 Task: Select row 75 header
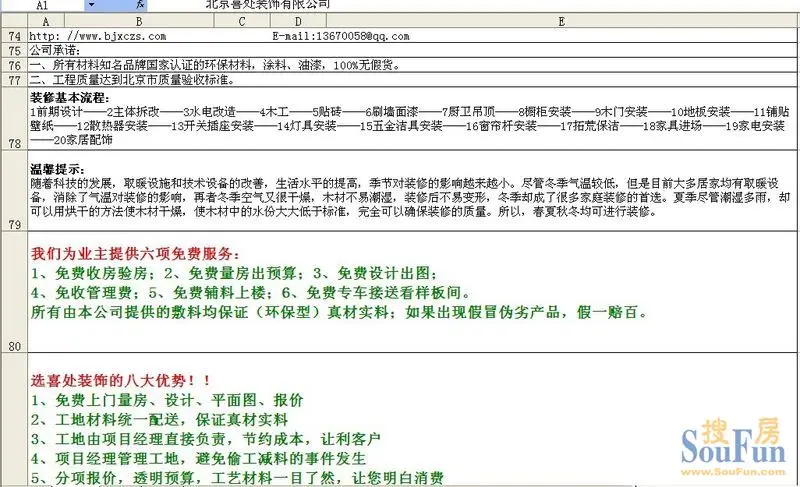click(x=13, y=50)
